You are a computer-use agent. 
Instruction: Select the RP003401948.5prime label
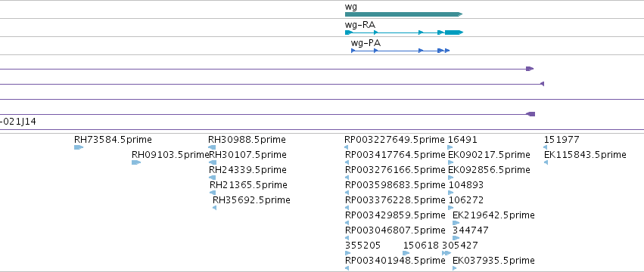[x=395, y=260]
